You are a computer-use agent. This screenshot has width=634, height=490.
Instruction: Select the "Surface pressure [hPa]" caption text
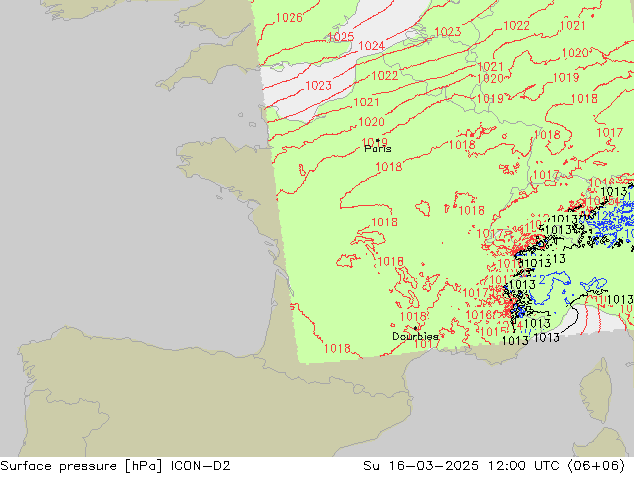(82, 466)
